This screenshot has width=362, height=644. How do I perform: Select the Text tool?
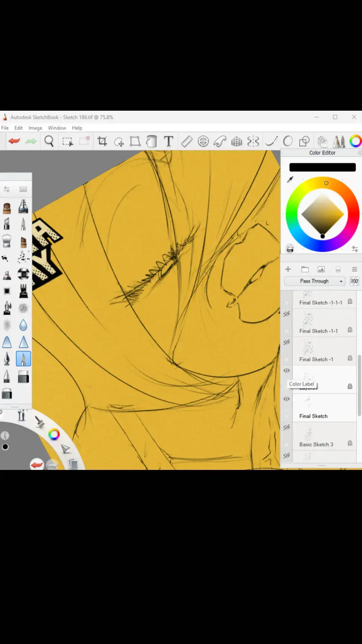pyautogui.click(x=169, y=141)
